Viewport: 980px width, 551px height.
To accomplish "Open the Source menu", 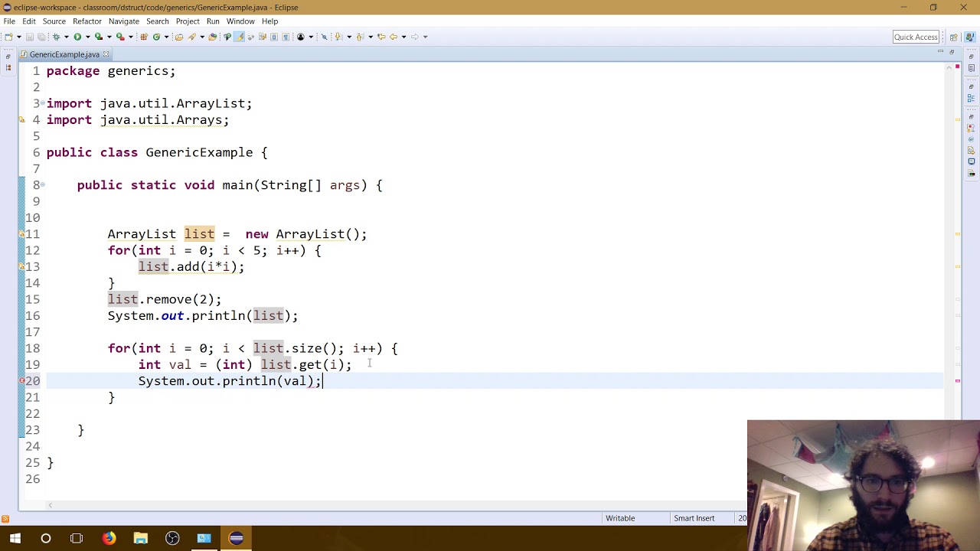I will point(54,21).
